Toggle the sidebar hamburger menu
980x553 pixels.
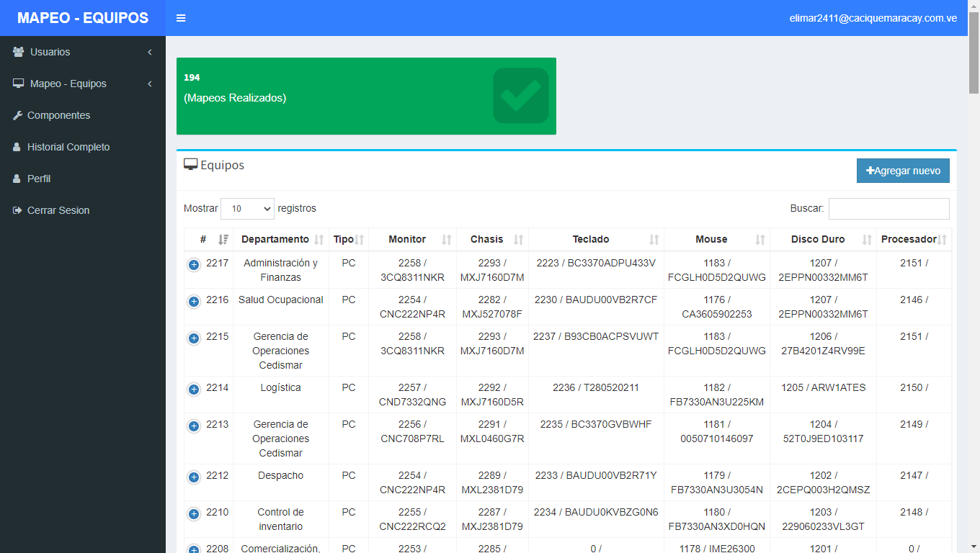click(x=181, y=18)
